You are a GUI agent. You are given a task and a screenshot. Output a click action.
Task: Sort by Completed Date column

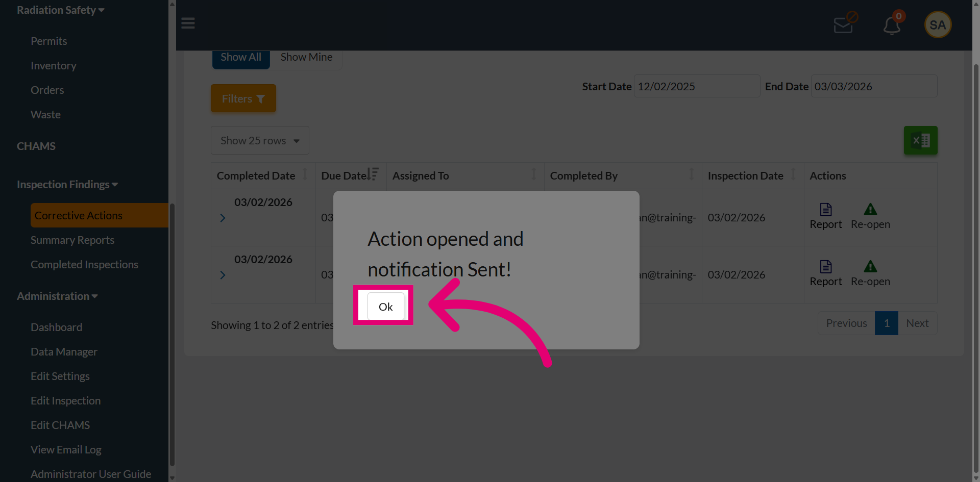pos(263,175)
